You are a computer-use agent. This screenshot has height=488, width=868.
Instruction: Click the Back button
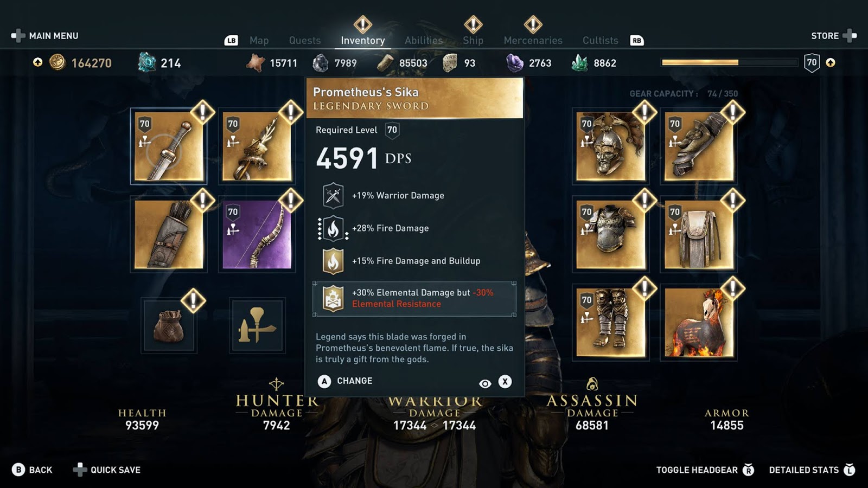point(33,470)
